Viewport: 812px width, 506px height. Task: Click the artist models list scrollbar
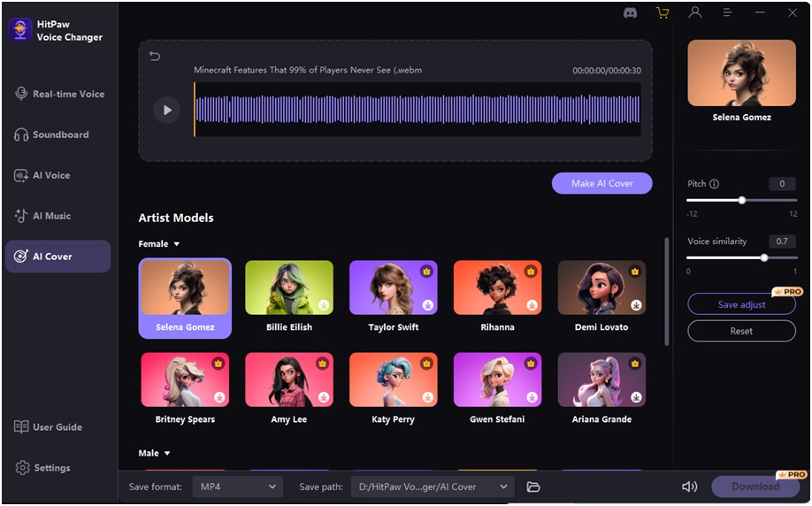click(x=666, y=292)
